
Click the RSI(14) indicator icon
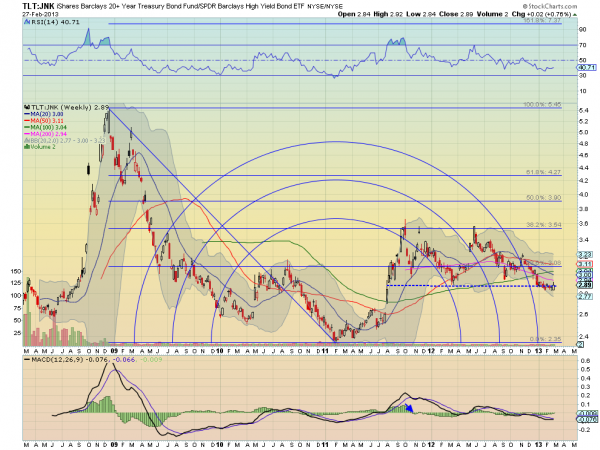tap(27, 22)
